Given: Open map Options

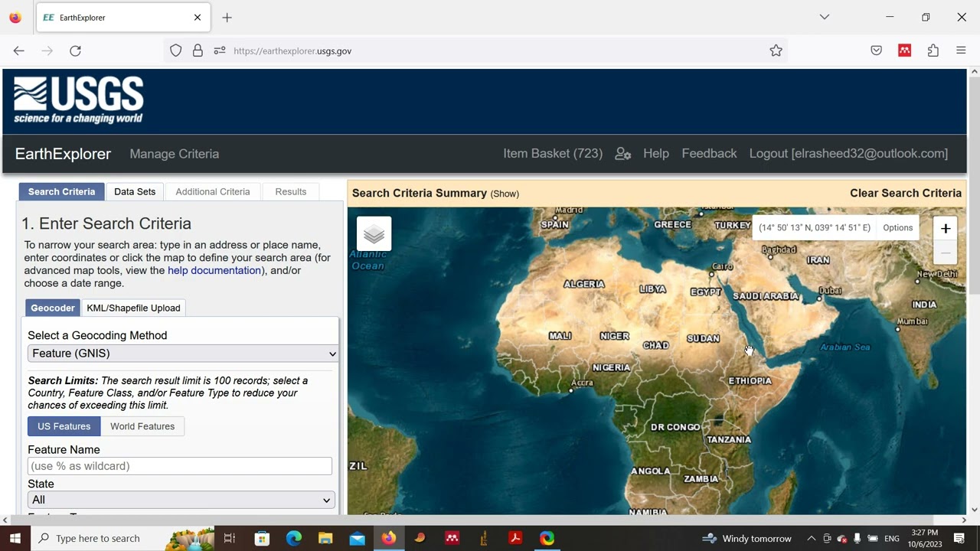Looking at the screenshot, I should pos(897,227).
